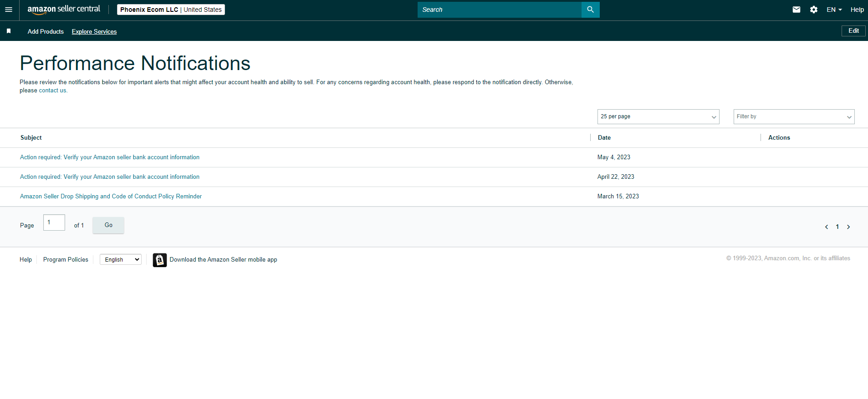Open the contact us link
The image size is (868, 399).
tap(52, 91)
